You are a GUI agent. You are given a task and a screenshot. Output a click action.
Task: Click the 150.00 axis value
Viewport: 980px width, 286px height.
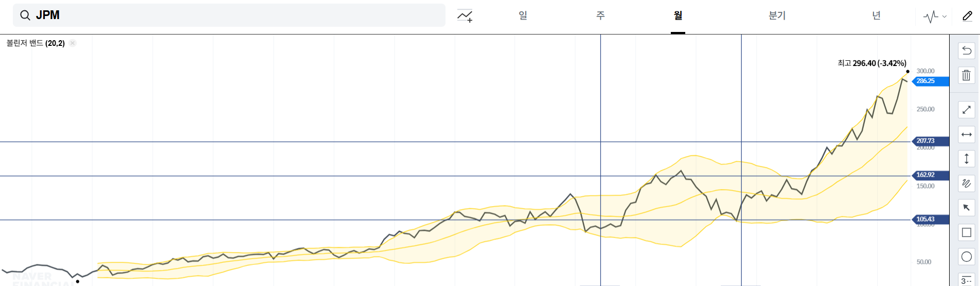pyautogui.click(x=925, y=186)
